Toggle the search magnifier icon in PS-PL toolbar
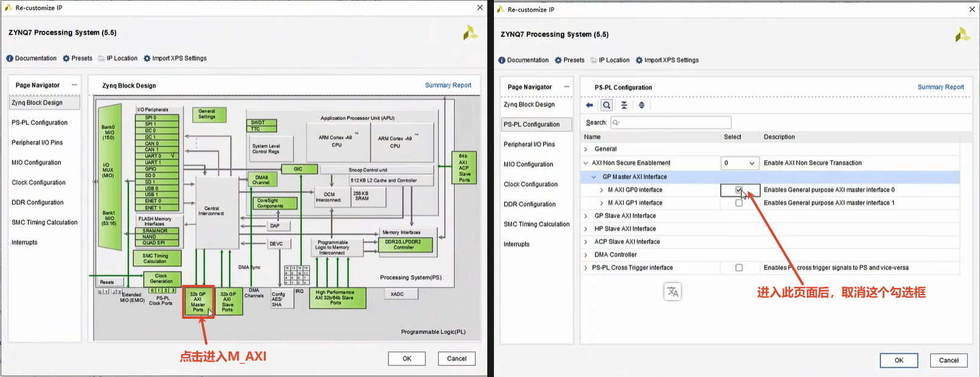Viewport: 980px width, 377px height. (606, 105)
